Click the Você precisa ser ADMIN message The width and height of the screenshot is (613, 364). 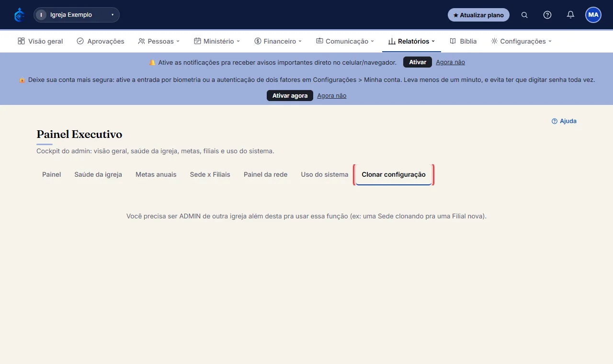click(x=306, y=216)
